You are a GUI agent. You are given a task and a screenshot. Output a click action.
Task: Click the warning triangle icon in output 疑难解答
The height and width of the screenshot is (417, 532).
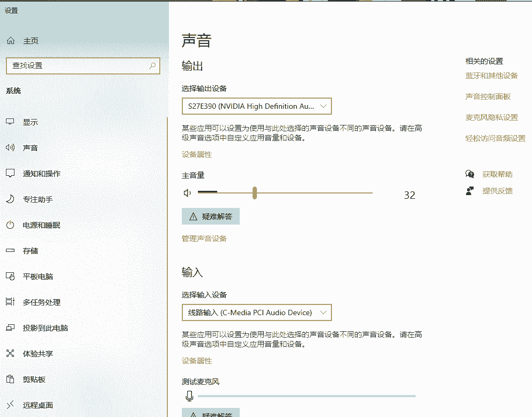point(193,217)
